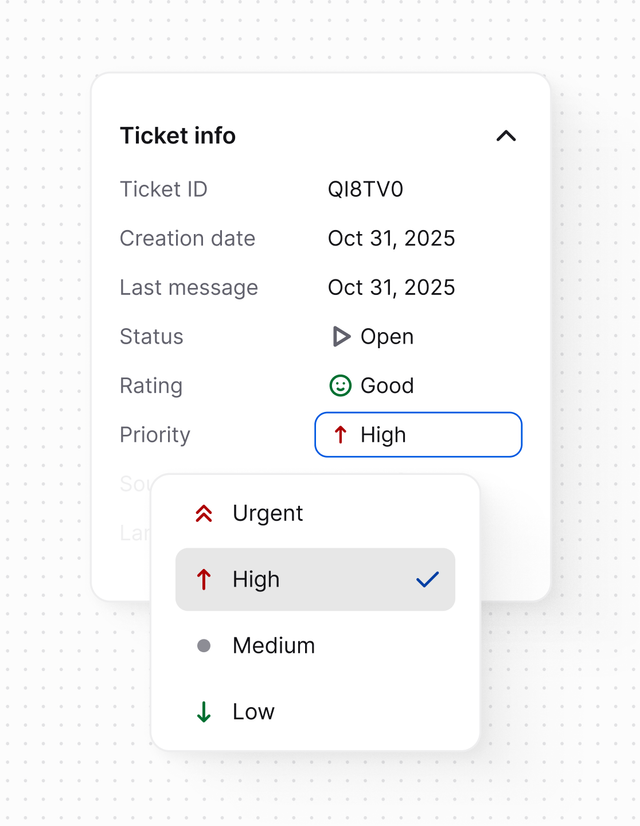Open the Priority dropdown showing High

click(x=418, y=435)
